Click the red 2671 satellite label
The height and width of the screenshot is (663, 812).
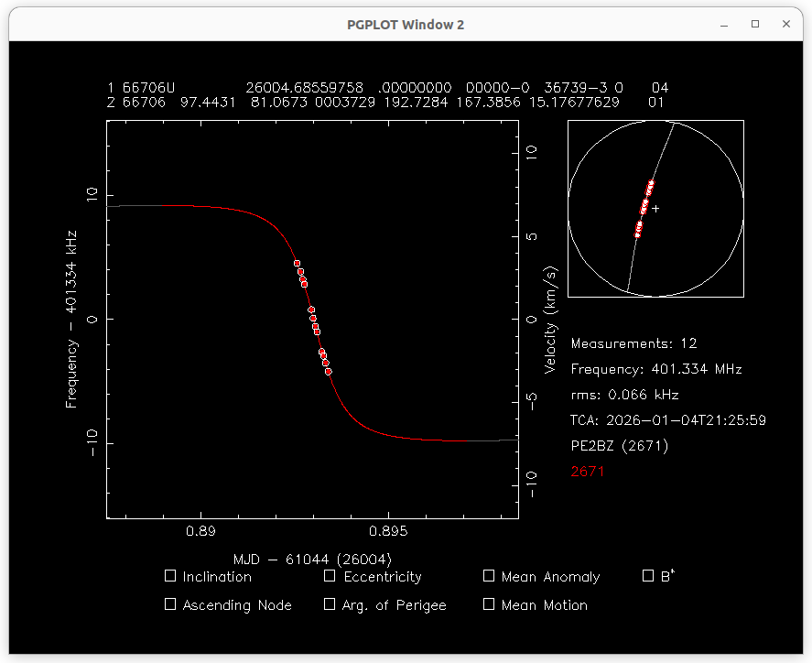point(588,472)
